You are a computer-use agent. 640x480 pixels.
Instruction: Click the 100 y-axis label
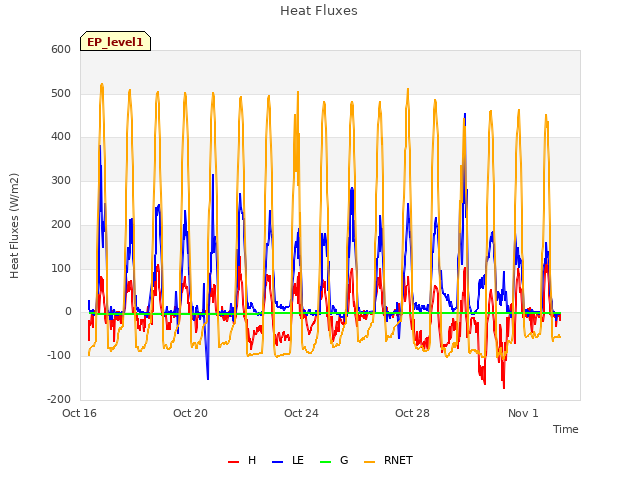[61, 268]
